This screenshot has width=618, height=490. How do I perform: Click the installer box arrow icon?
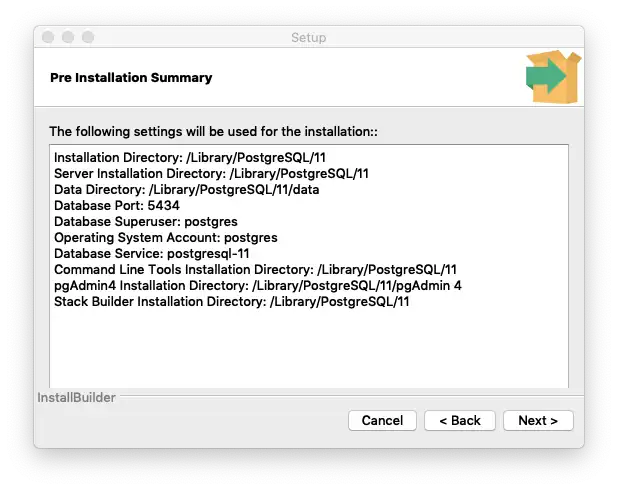click(x=553, y=77)
